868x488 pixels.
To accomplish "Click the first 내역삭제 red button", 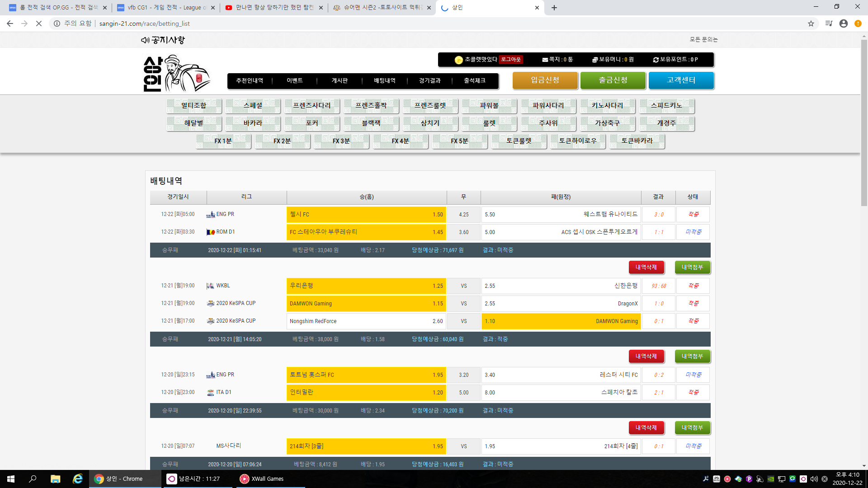I will point(646,267).
